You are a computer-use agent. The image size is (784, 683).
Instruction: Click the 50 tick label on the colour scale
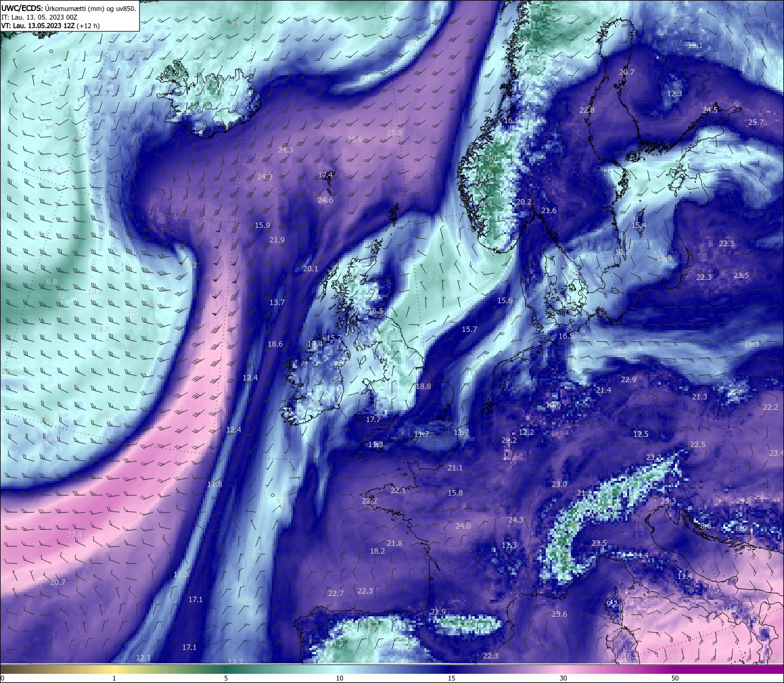(675, 678)
